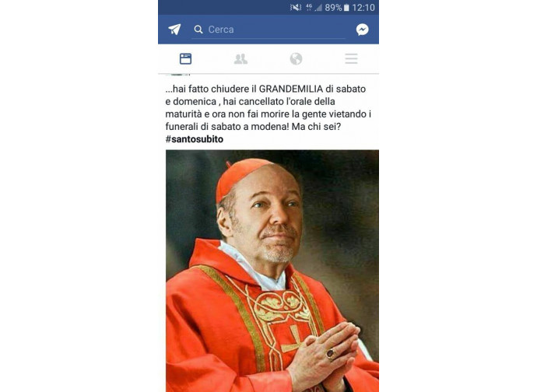Open Messenger via the chat bubble icon
Image resolution: width=537 pixels, height=392 pixels.
coord(362,30)
